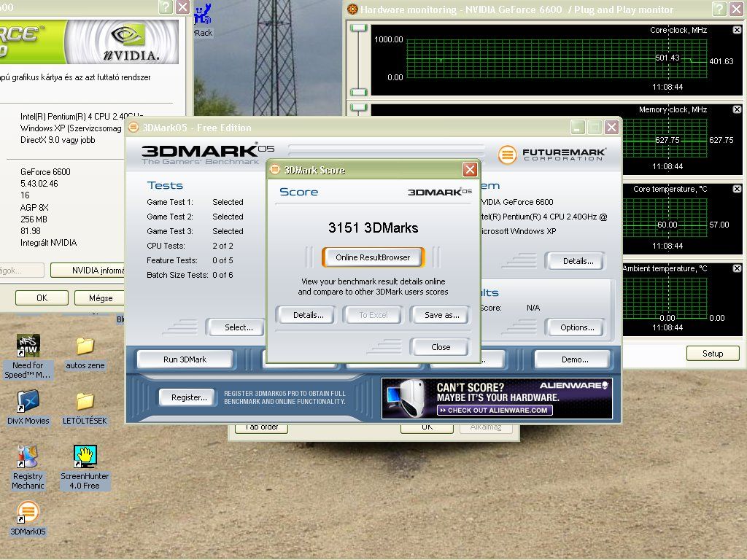Click Mégse button in NVIDIA window
The width and height of the screenshot is (747, 560).
tap(100, 297)
